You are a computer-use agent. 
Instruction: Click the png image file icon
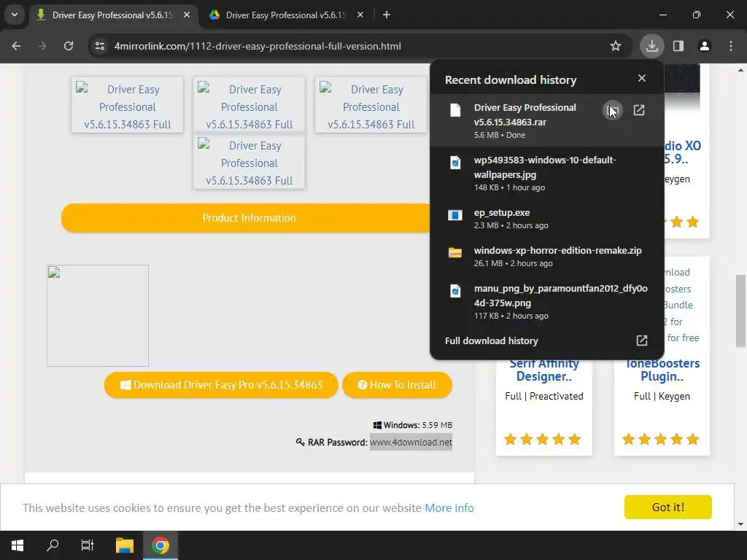tap(455, 290)
